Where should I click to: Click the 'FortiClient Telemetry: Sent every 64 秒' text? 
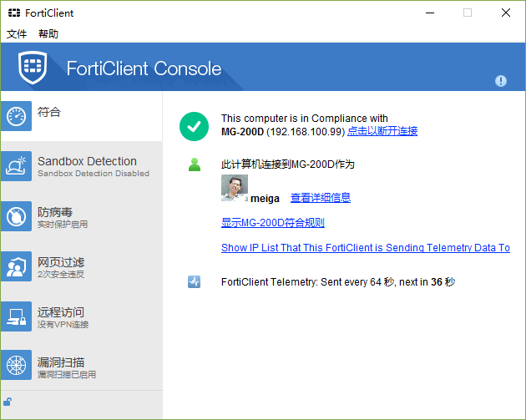[307, 281]
